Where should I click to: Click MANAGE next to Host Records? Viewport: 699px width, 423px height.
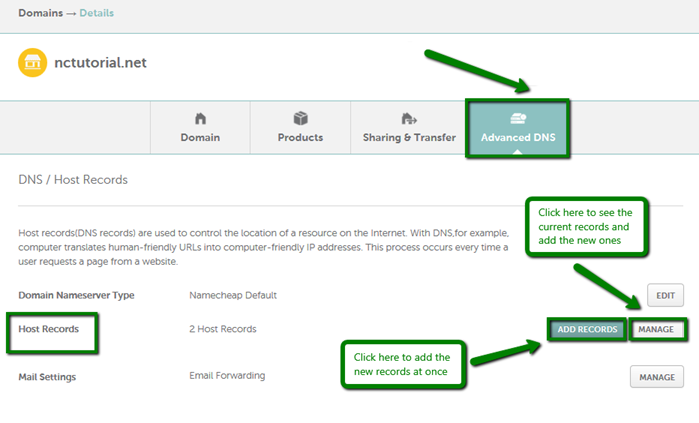(656, 329)
